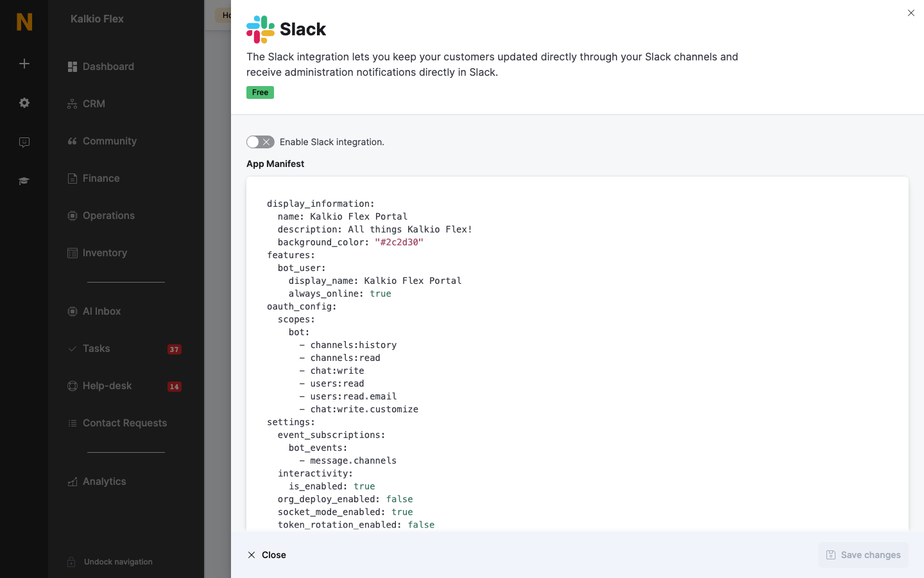Click the AI Inbox chip icon
The height and width of the screenshot is (578, 924).
[x=73, y=311]
